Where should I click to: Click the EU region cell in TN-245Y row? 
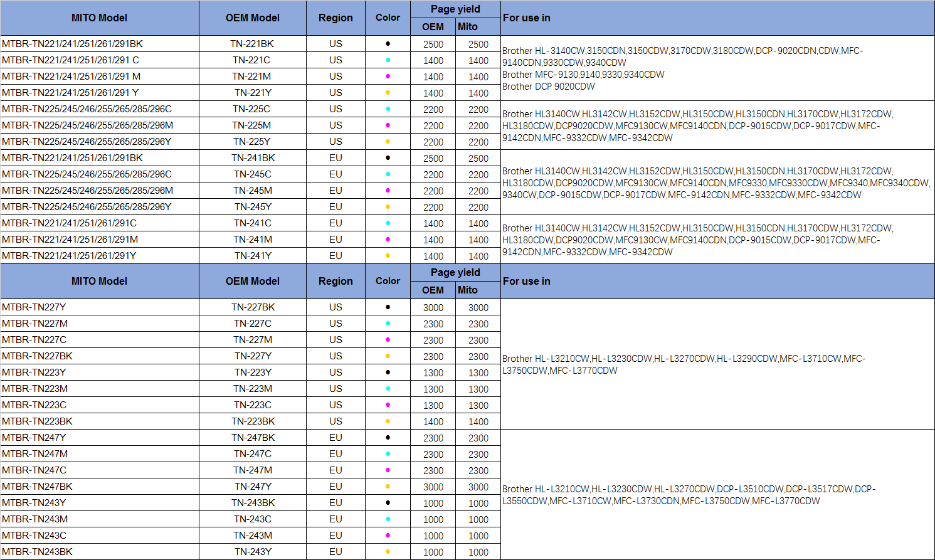click(x=335, y=207)
